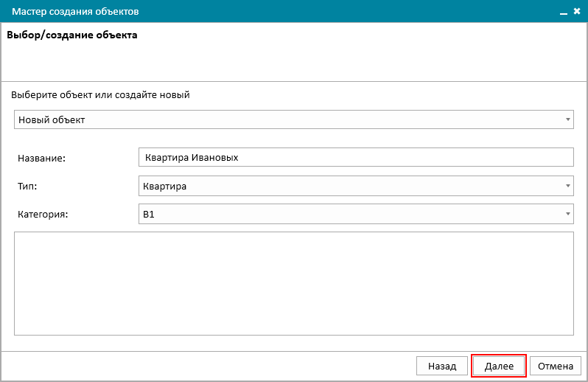The image size is (588, 382).
Task: Click the 'B1' value in Категория field
Action: click(x=149, y=215)
